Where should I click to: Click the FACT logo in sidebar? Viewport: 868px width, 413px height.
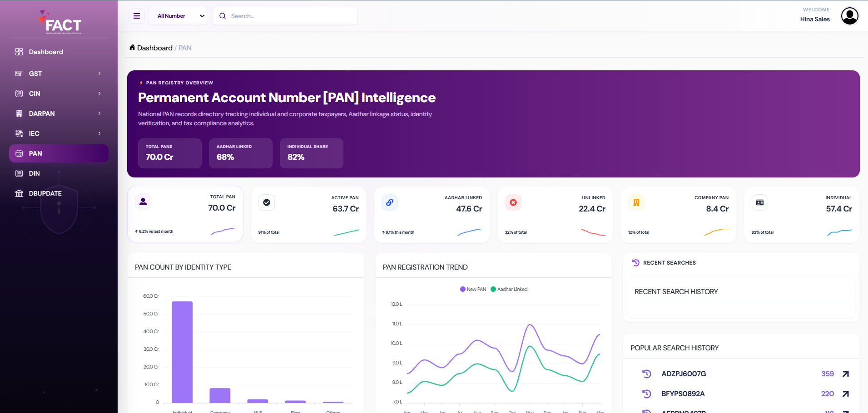(59, 22)
